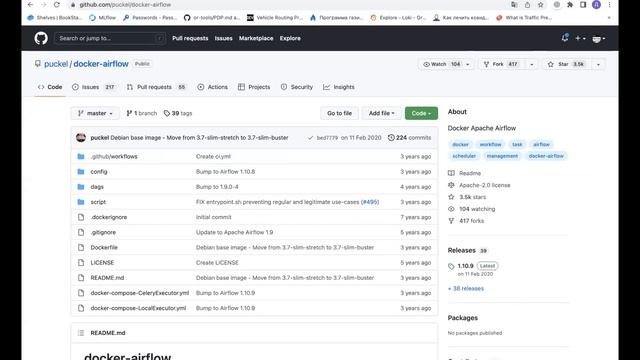Select the scheduler topic tag

point(464,156)
